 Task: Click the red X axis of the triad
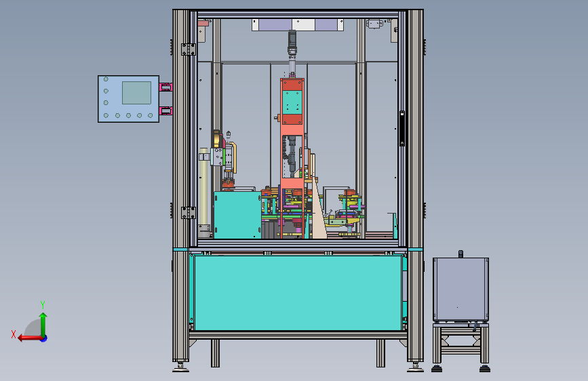(29, 338)
